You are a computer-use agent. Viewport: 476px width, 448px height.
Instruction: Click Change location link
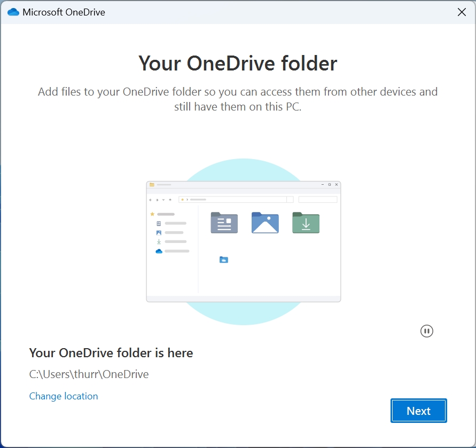click(x=64, y=396)
